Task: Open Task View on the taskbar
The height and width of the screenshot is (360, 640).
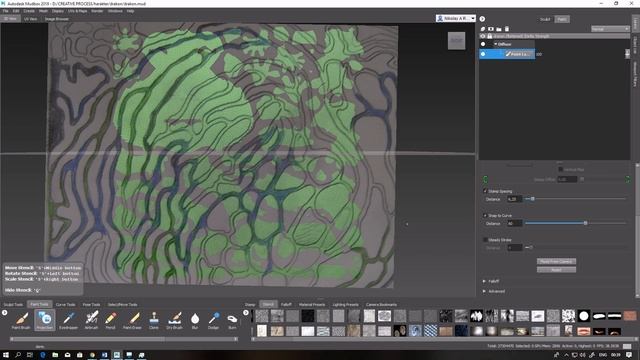Action: click(x=30, y=355)
